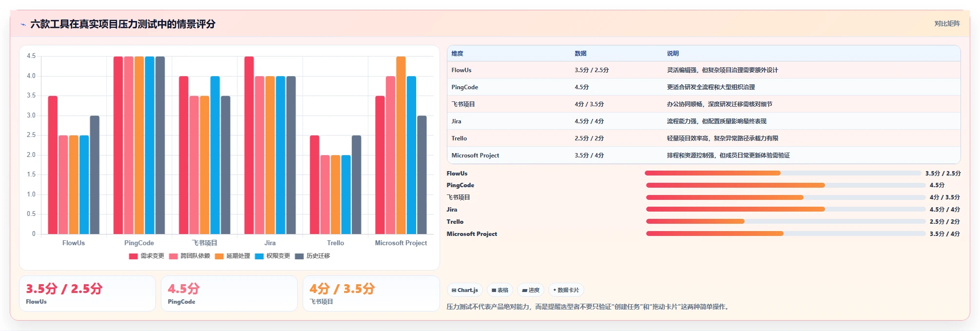980x331 pixels.
Task: Click the 飞书项目 progress bar
Action: tap(786, 197)
